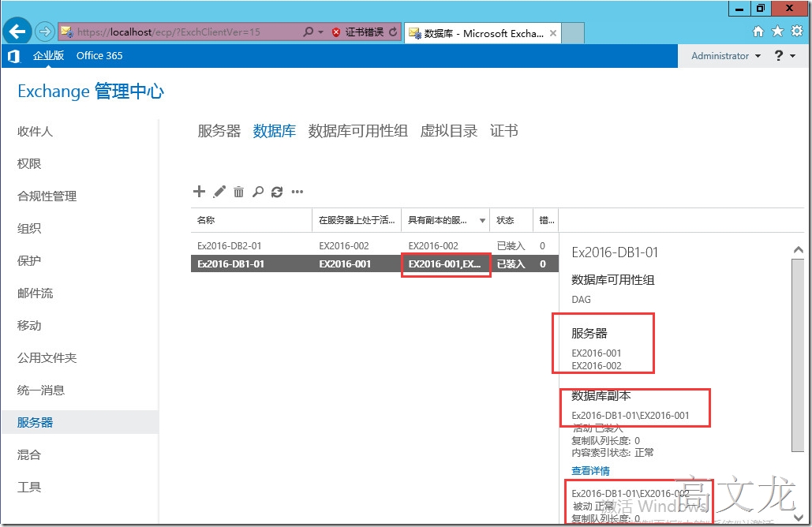Select the Office 365 header link
Screen dimensions: 812x527
99,55
